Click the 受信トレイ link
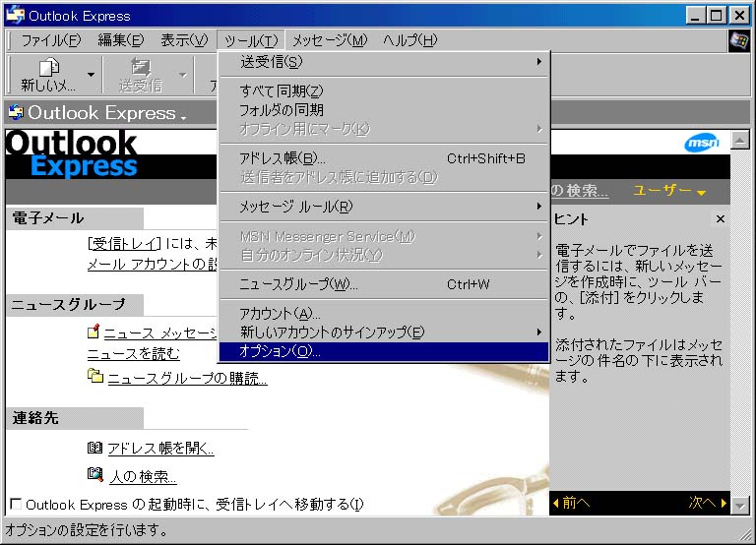Image resolution: width=756 pixels, height=545 pixels. pyautogui.click(x=124, y=244)
